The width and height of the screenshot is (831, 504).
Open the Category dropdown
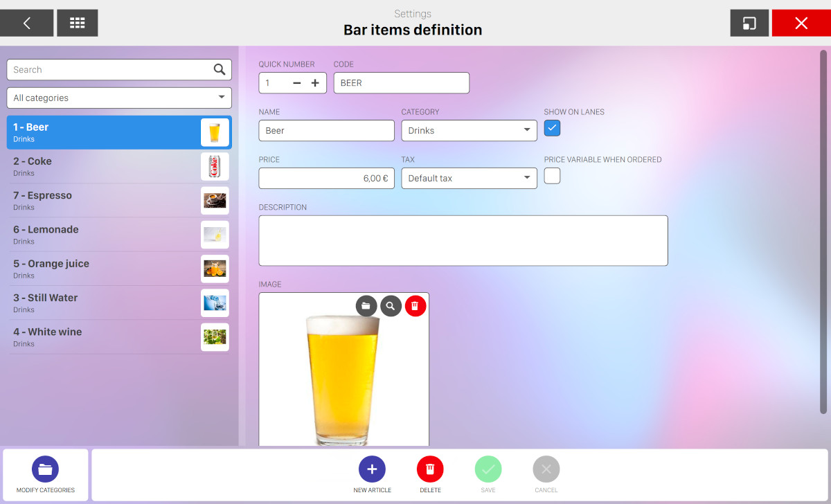[469, 130]
